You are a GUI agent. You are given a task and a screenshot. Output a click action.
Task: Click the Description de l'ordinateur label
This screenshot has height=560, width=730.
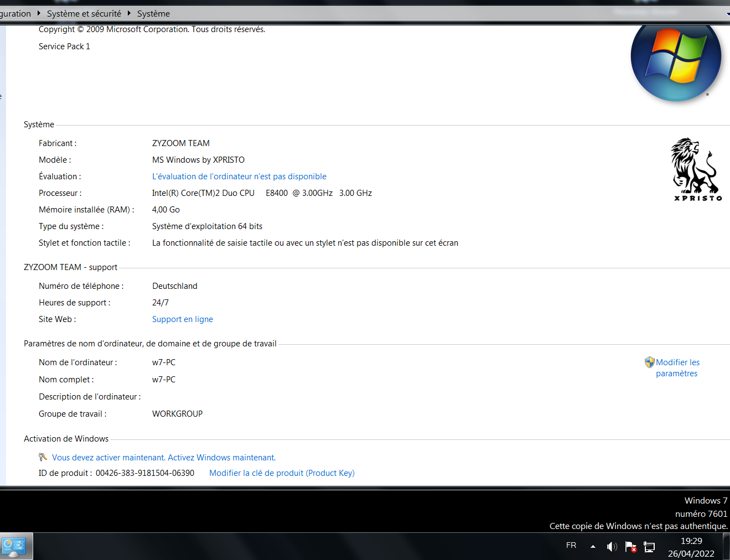(x=90, y=397)
